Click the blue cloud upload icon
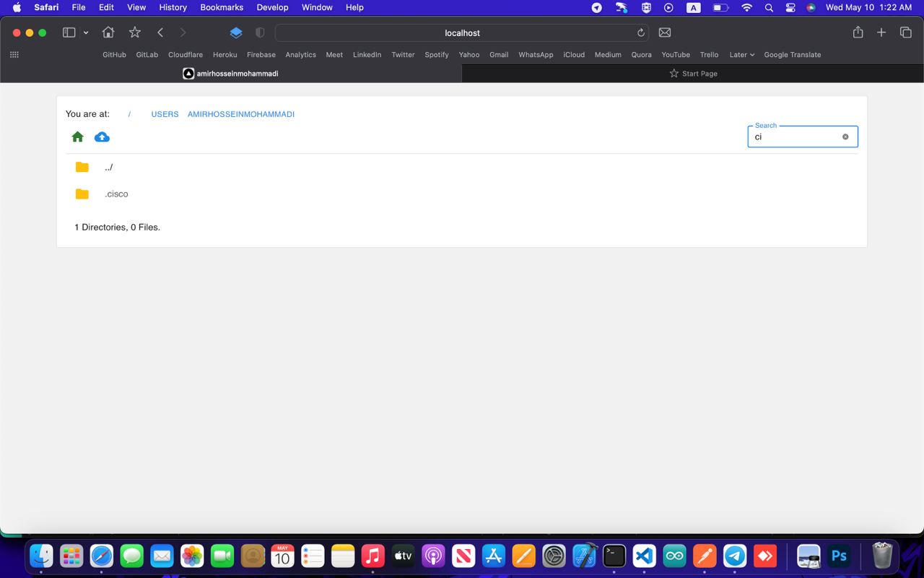Screen dimensions: 924x578 [102, 137]
